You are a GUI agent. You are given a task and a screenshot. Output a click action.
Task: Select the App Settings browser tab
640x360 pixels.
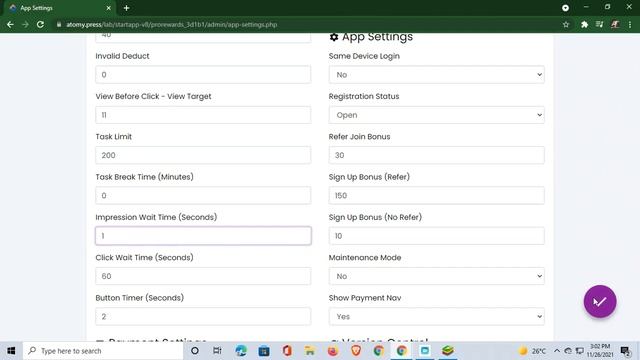58,8
